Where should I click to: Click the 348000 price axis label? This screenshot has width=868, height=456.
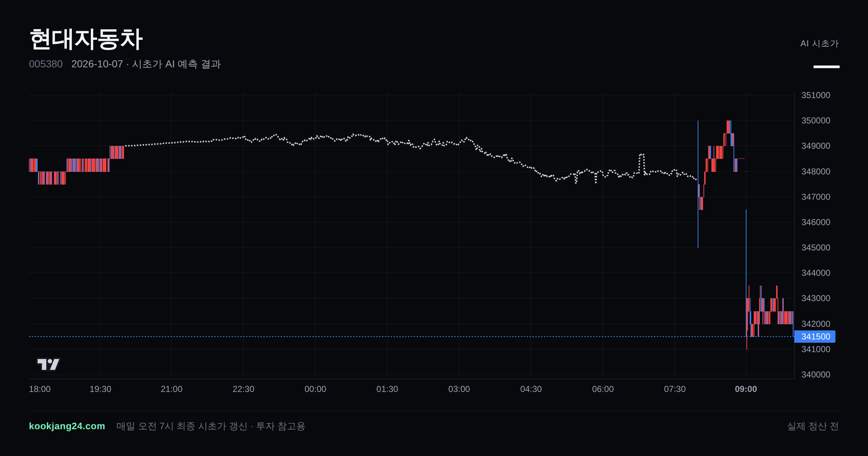pyautogui.click(x=816, y=172)
